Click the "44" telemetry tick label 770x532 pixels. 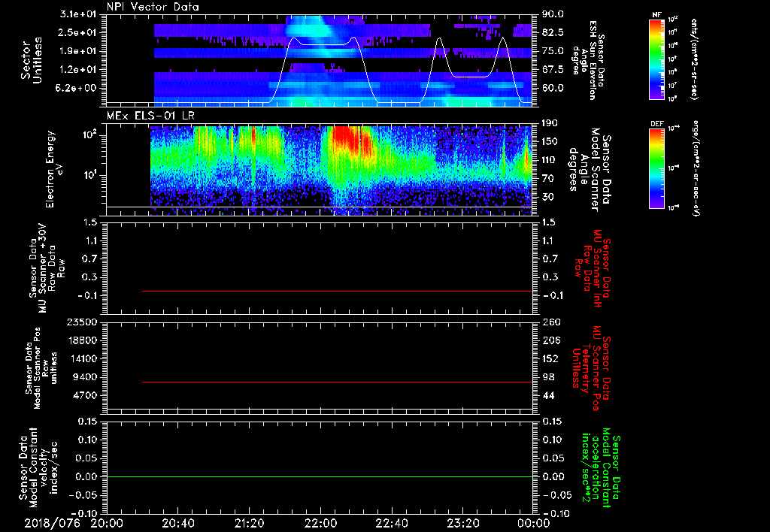pos(548,395)
